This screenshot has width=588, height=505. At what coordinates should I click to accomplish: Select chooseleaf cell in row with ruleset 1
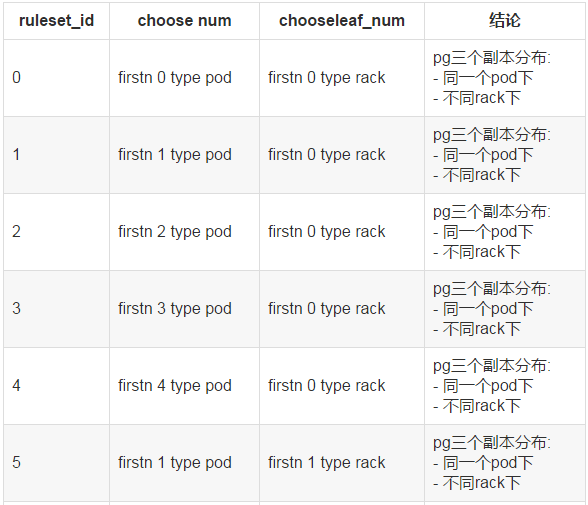click(342, 155)
